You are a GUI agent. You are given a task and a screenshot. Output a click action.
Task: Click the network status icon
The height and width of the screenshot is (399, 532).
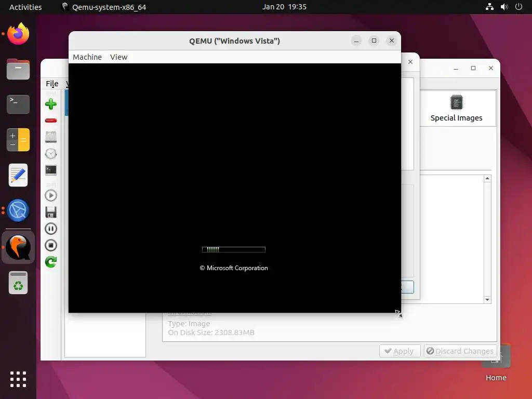489,7
